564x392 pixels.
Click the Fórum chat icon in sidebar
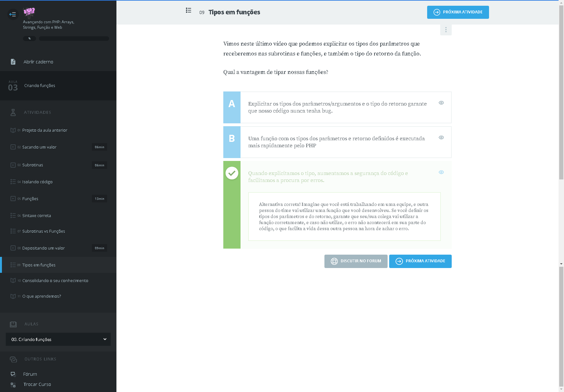pyautogui.click(x=13, y=374)
